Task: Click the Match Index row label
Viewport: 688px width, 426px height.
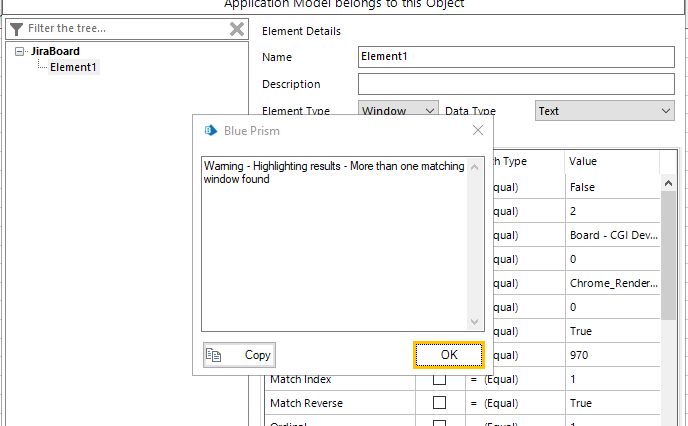Action: (301, 379)
